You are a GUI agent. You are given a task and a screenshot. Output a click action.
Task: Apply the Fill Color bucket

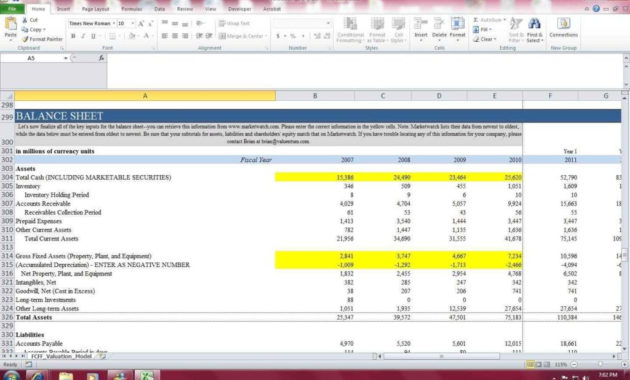pyautogui.click(x=132, y=36)
